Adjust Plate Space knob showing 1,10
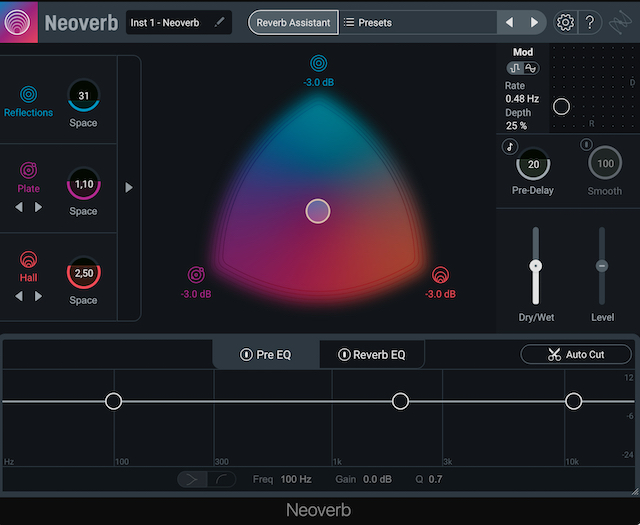 click(84, 184)
